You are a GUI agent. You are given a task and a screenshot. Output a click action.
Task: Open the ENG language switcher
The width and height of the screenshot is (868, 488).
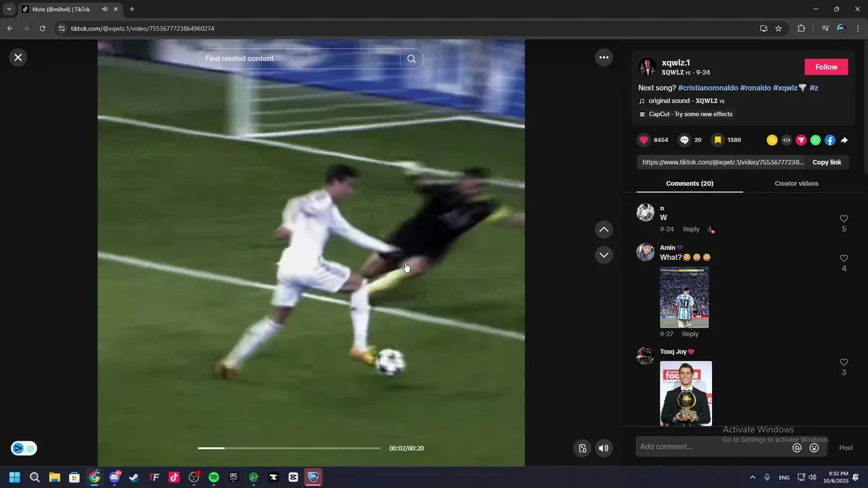coord(784,478)
